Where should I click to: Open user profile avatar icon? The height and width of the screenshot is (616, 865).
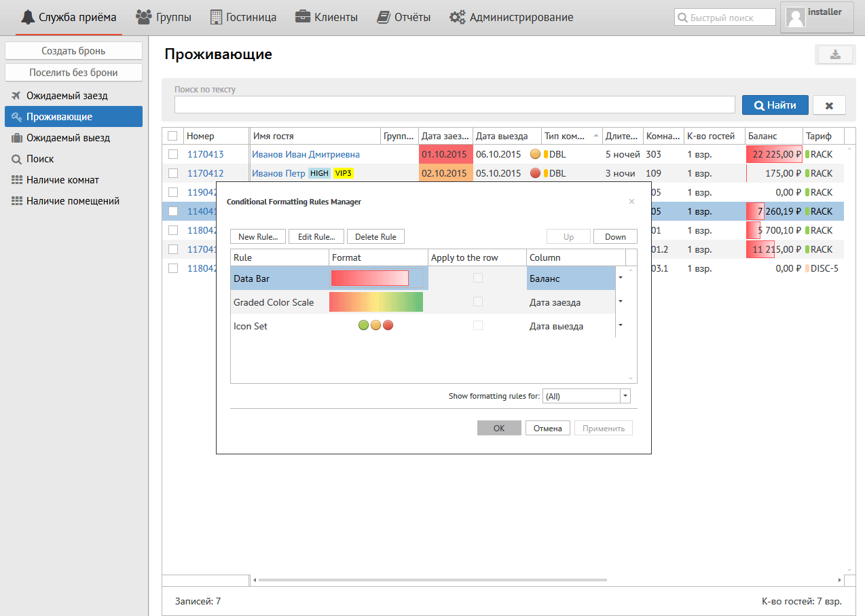point(795,17)
